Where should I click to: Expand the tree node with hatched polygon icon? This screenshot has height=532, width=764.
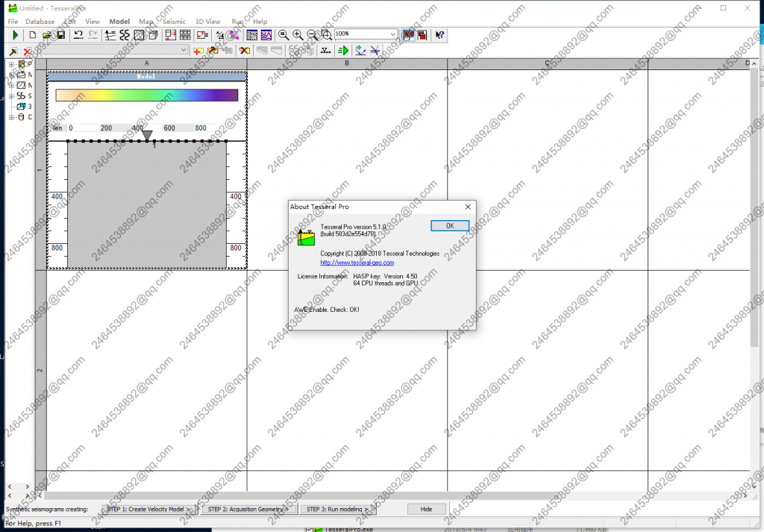click(x=12, y=85)
